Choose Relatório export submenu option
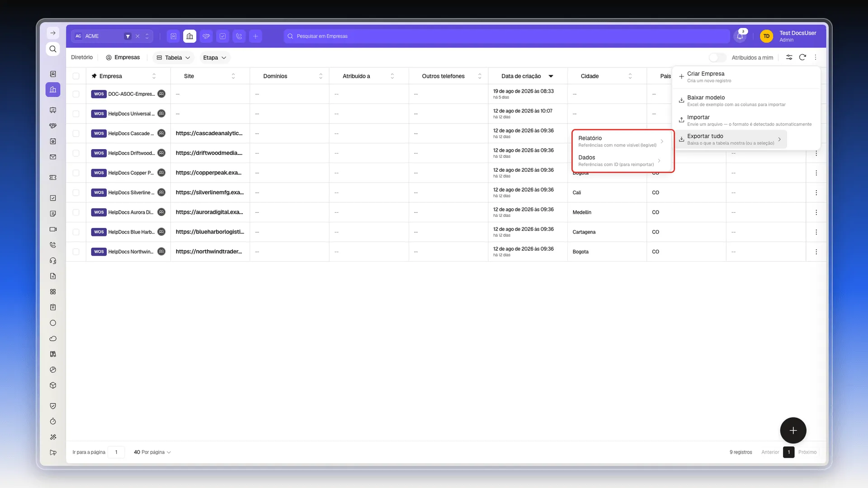The height and width of the screenshot is (488, 868). (x=621, y=141)
